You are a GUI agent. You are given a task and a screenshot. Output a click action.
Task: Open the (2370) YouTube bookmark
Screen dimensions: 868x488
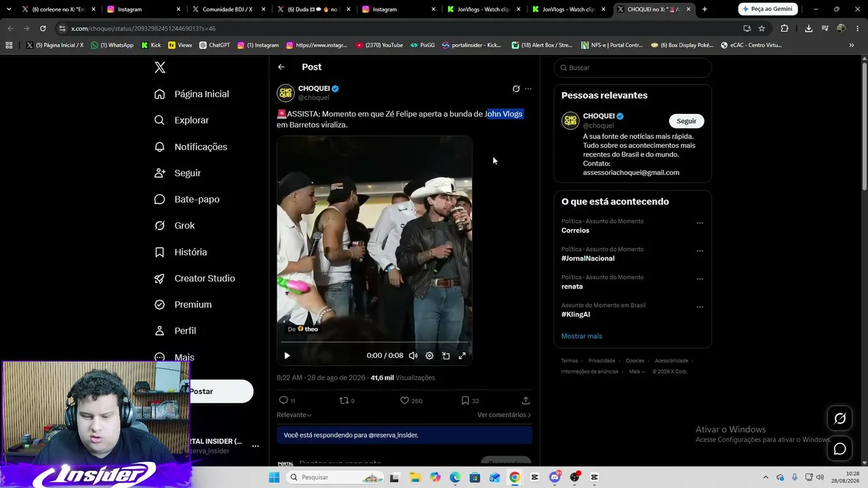coord(378,45)
